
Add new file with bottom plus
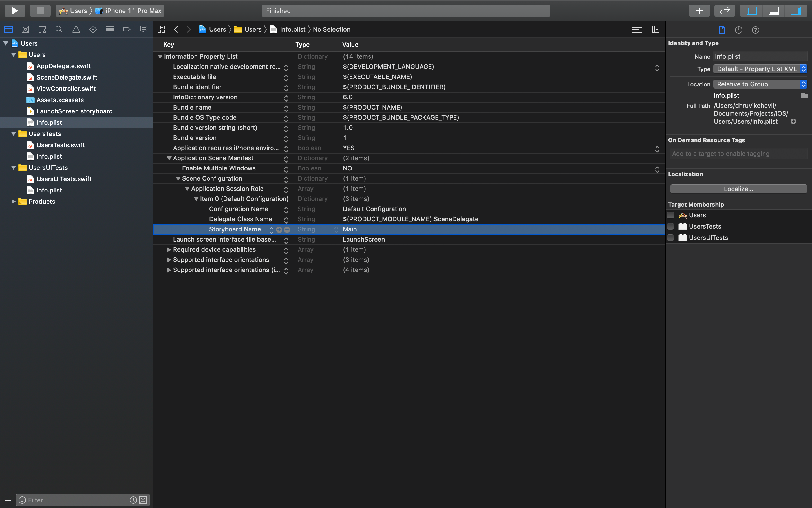pyautogui.click(x=8, y=500)
